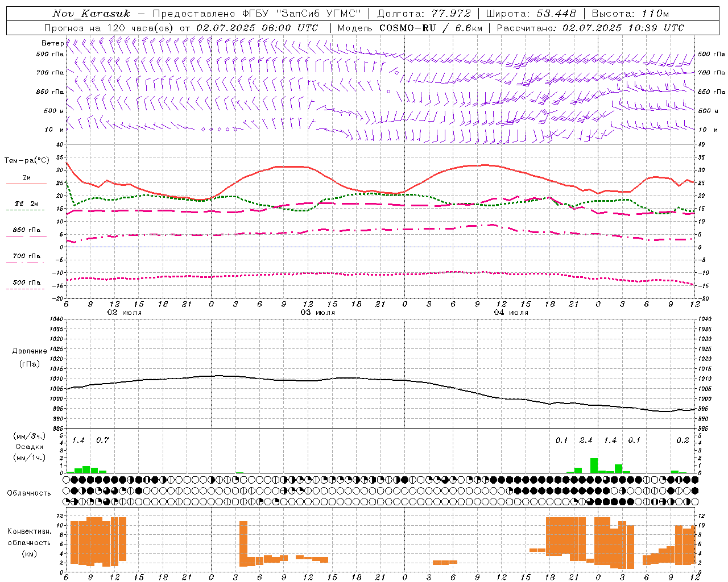Click the 0.7 precipitation value
The width and height of the screenshot is (728, 582).
coord(102,440)
